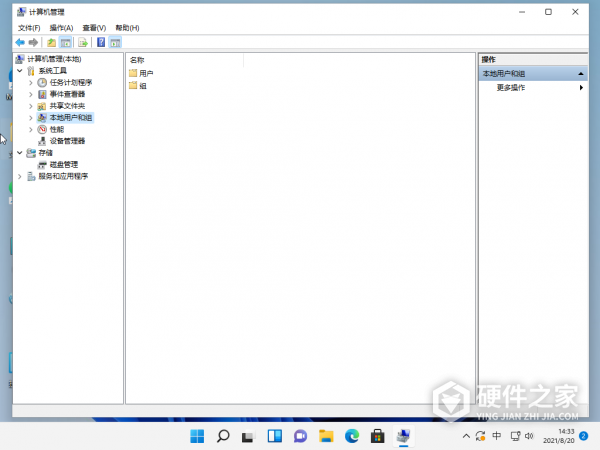The height and width of the screenshot is (450, 600).
Task: Select 服务和应用程序 in the tree
Action: (x=63, y=176)
